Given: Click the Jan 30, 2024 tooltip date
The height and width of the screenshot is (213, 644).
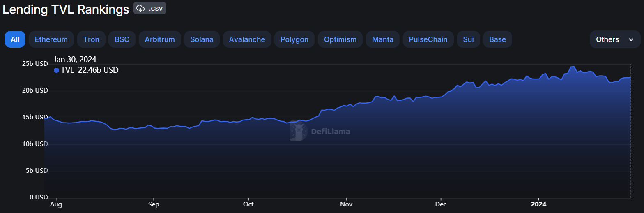Looking at the screenshot, I should (75, 60).
